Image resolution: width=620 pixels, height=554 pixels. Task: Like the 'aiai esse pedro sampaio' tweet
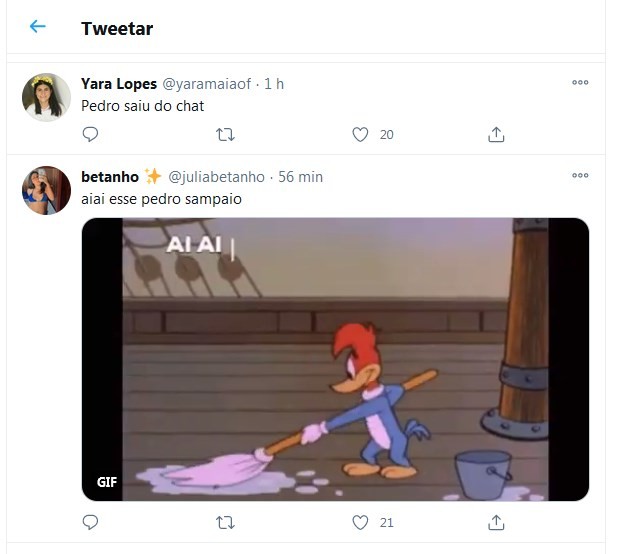360,522
